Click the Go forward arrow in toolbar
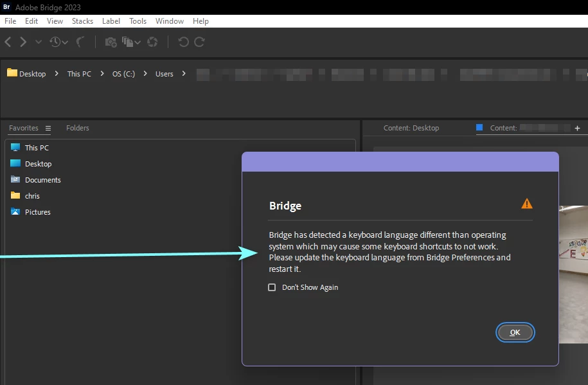Viewport: 588px width, 385px height. [23, 42]
